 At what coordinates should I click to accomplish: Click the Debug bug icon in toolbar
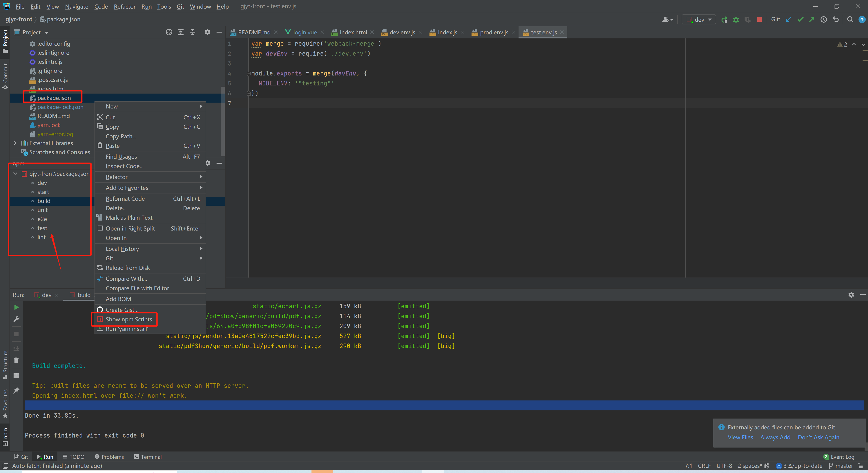tap(736, 19)
